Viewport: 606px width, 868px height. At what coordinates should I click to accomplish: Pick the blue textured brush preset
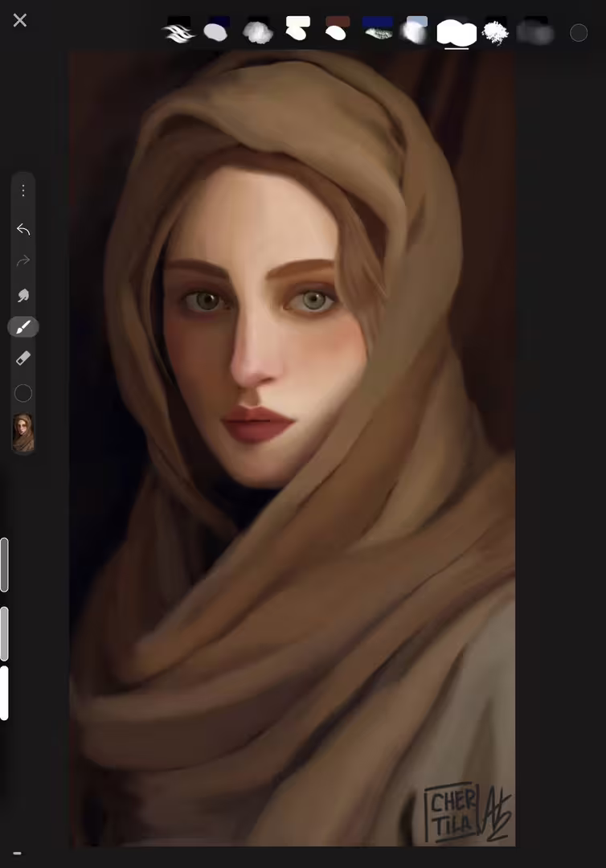point(378,29)
